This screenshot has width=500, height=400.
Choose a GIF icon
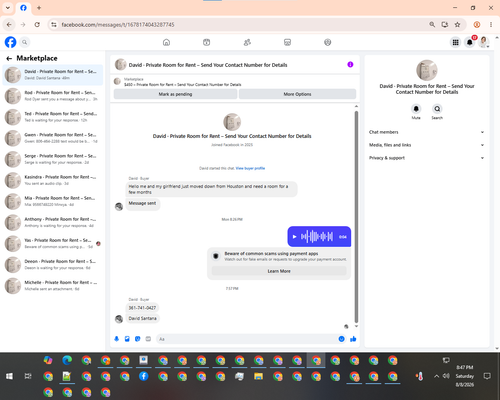pyautogui.click(x=148, y=339)
